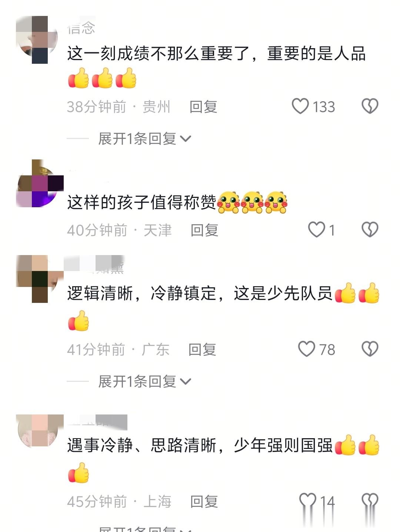Reply to the 41分钟前 Guangdong comment
Viewport: 400px width, 532px height.
(202, 350)
